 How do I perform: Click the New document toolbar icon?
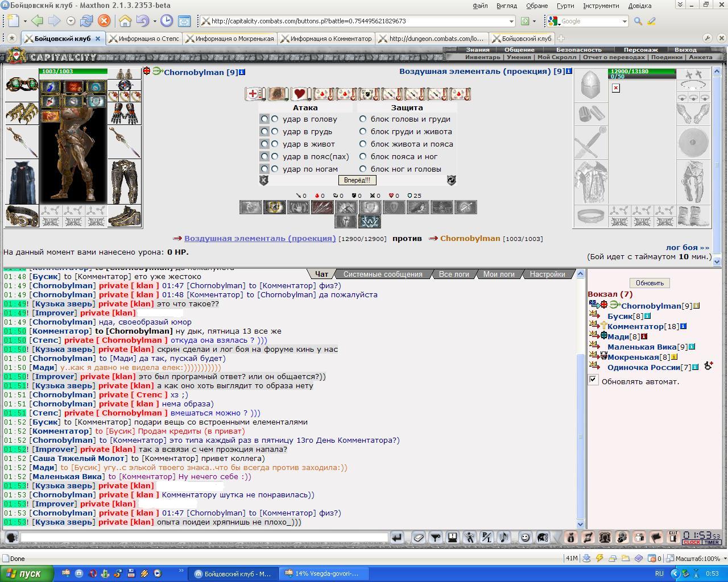(13, 21)
